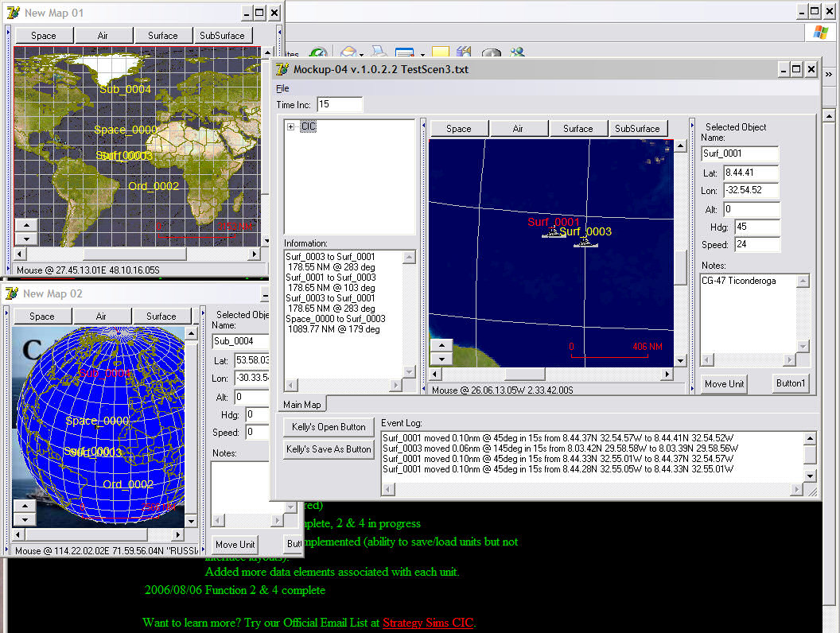Switch to the Main Map tab
This screenshot has width=840, height=633.
(302, 405)
